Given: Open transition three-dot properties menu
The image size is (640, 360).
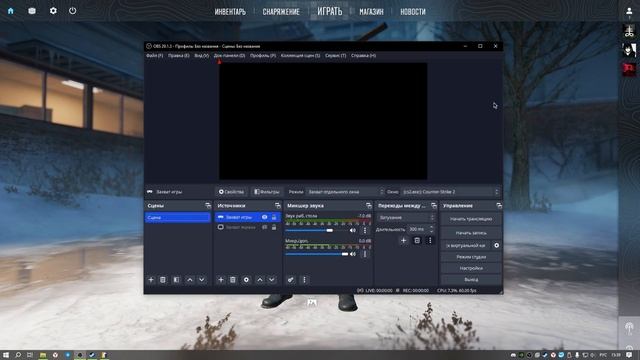Looking at the screenshot, I should tap(430, 240).
